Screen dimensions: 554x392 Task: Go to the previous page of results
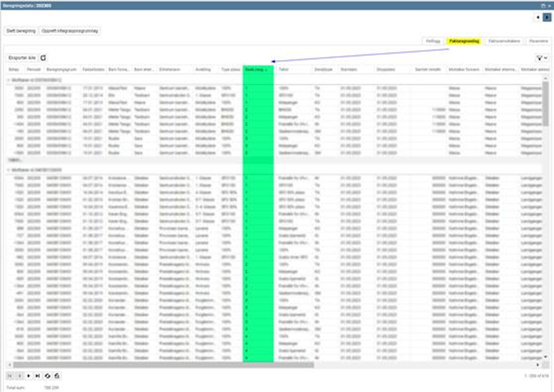pos(20,376)
